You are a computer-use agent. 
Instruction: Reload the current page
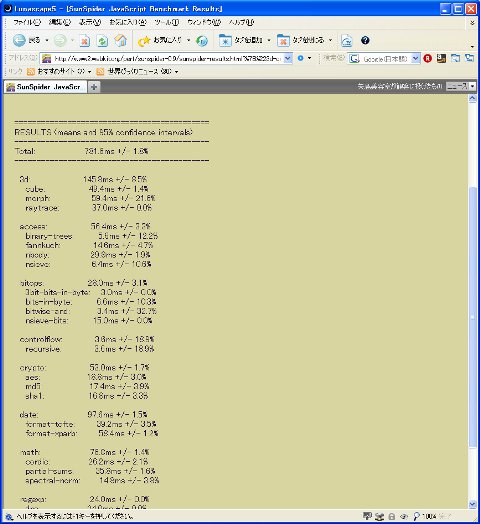[103, 41]
